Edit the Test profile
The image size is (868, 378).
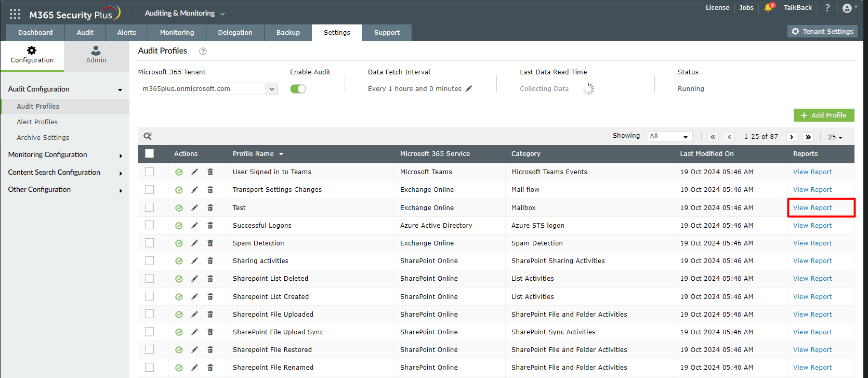click(x=194, y=207)
